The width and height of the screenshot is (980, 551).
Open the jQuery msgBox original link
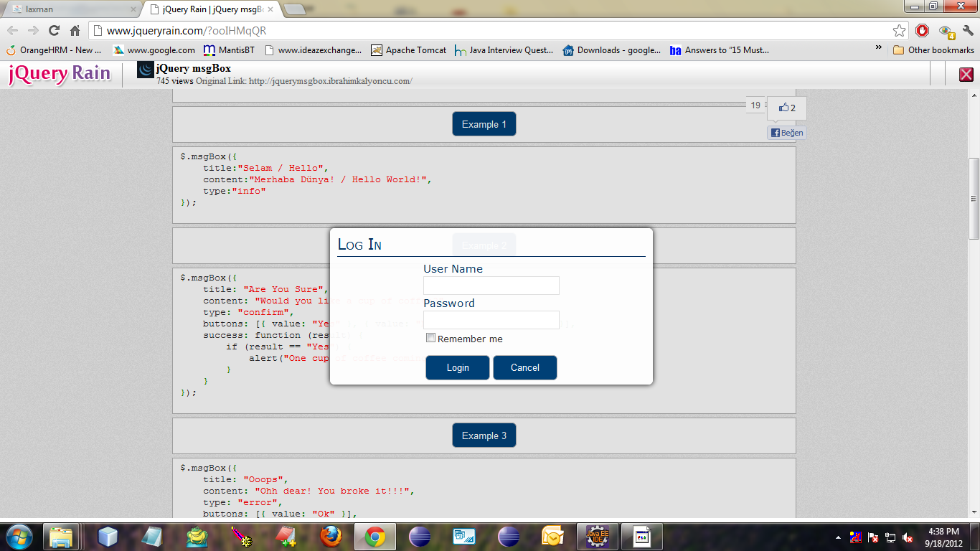pos(330,81)
